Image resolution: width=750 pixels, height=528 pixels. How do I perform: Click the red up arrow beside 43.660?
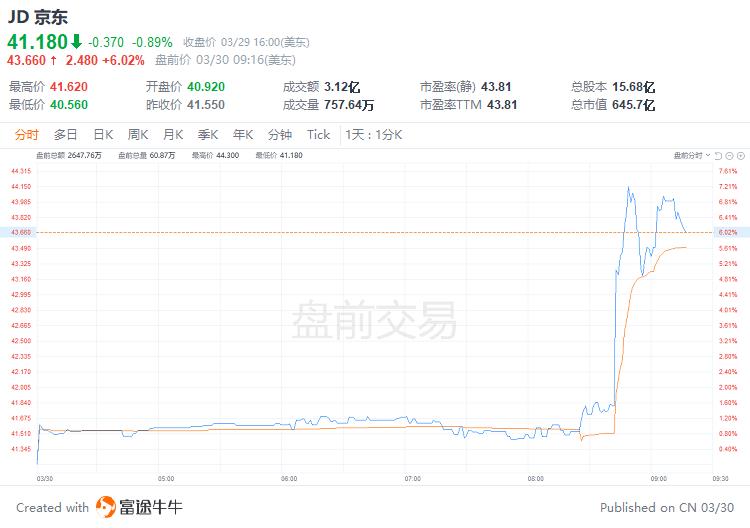tap(53, 60)
